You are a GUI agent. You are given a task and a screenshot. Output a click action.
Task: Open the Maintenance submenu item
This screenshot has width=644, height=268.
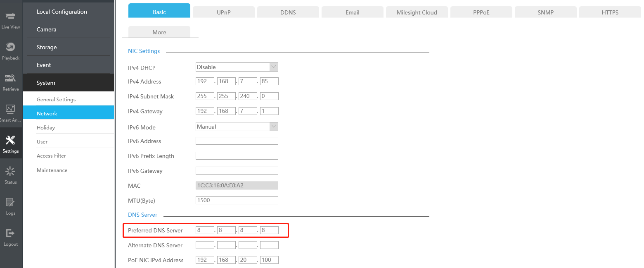69,170
